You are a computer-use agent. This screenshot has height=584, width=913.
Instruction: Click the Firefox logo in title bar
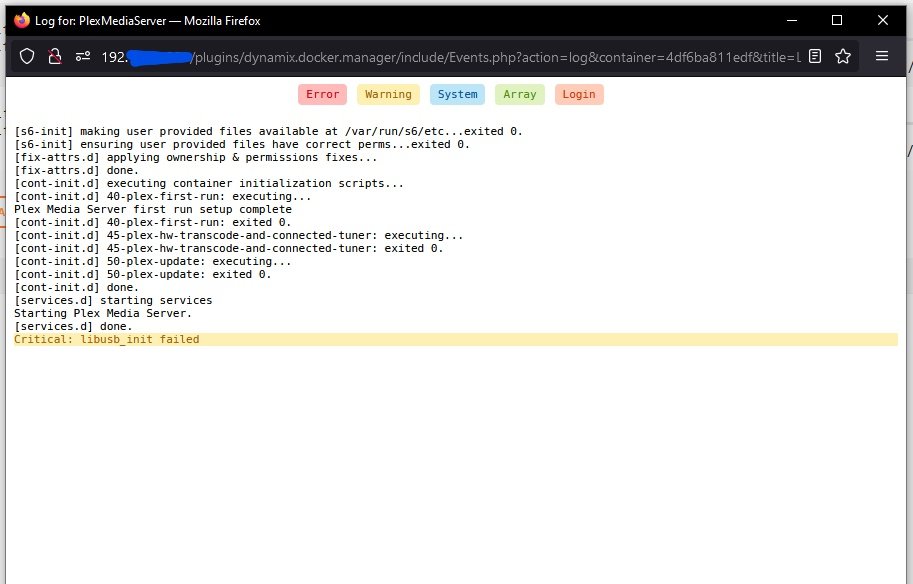[x=22, y=20]
